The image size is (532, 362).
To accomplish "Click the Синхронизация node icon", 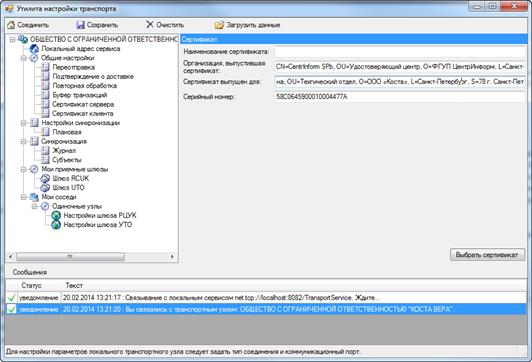I will click(x=34, y=141).
